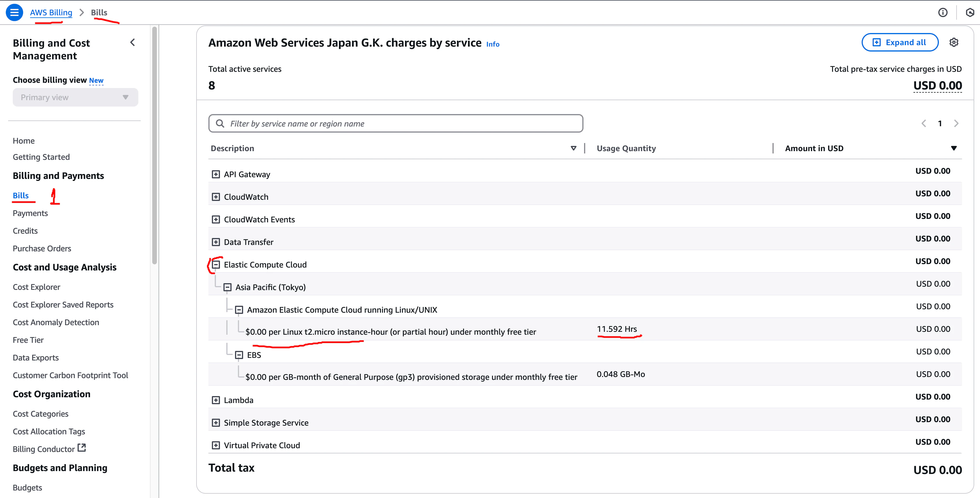Open the Info link beside the heading
Image resolution: width=980 pixels, height=498 pixels.
tap(493, 44)
